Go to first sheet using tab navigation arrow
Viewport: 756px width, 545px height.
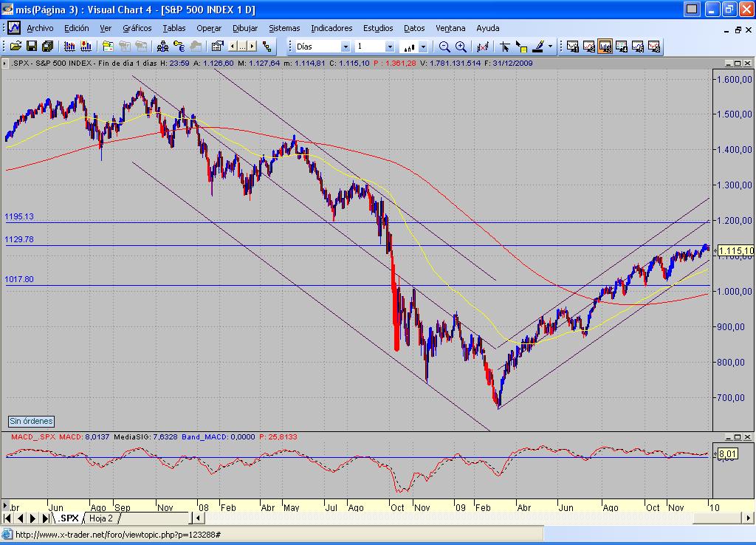[7, 518]
